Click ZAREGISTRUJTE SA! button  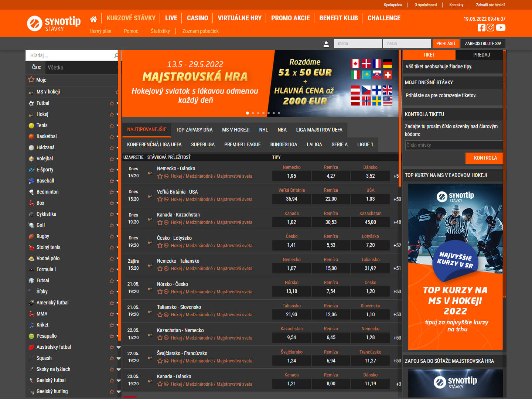coord(483,44)
